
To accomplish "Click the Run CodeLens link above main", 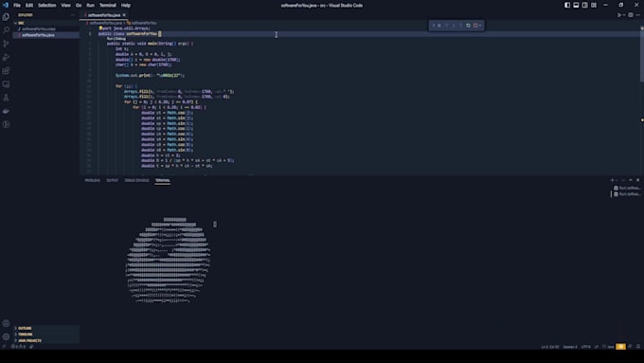I will point(109,39).
